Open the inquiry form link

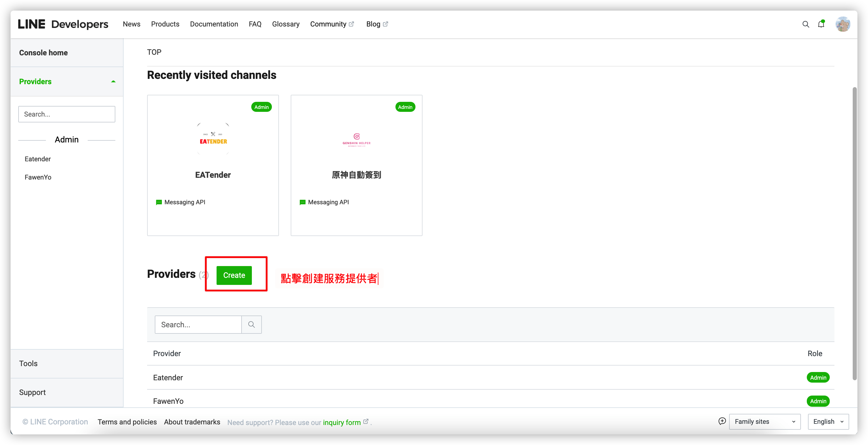click(342, 422)
